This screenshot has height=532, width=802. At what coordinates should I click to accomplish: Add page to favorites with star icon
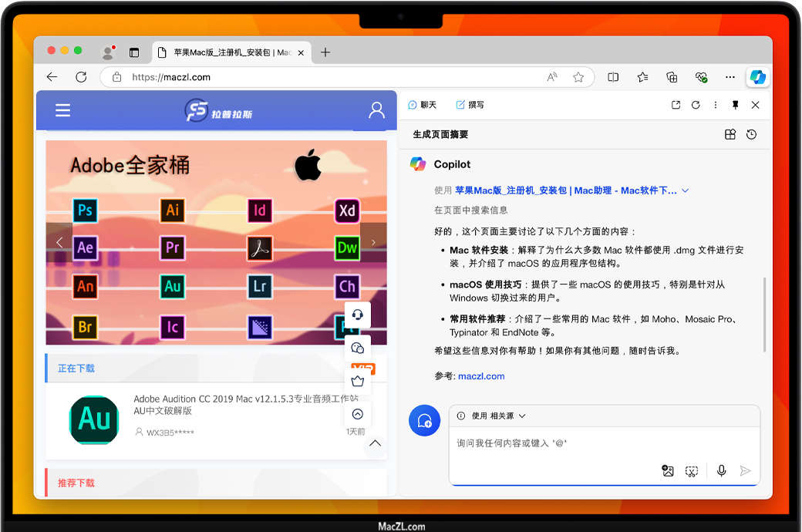tap(578, 77)
